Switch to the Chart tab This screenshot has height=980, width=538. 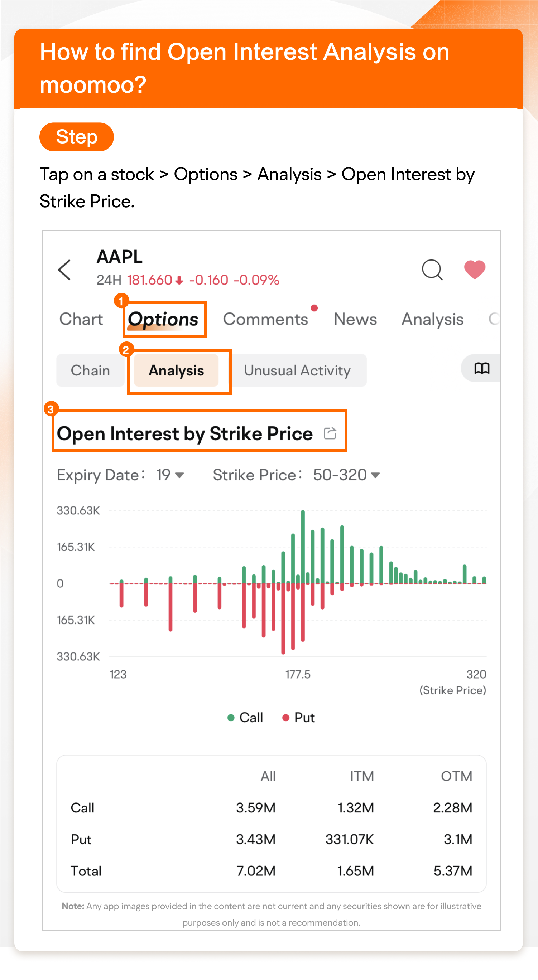point(81,319)
